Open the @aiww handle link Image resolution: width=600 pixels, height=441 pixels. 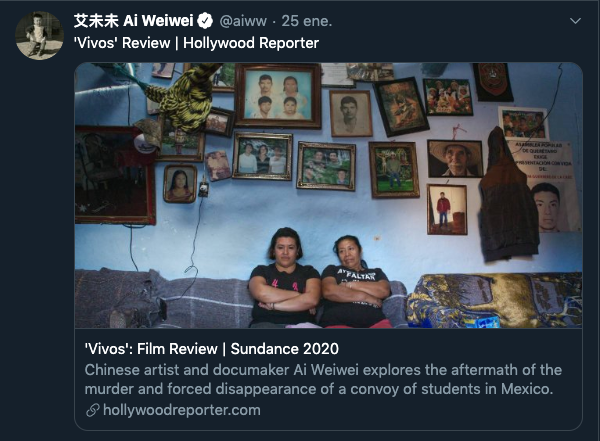click(x=243, y=21)
